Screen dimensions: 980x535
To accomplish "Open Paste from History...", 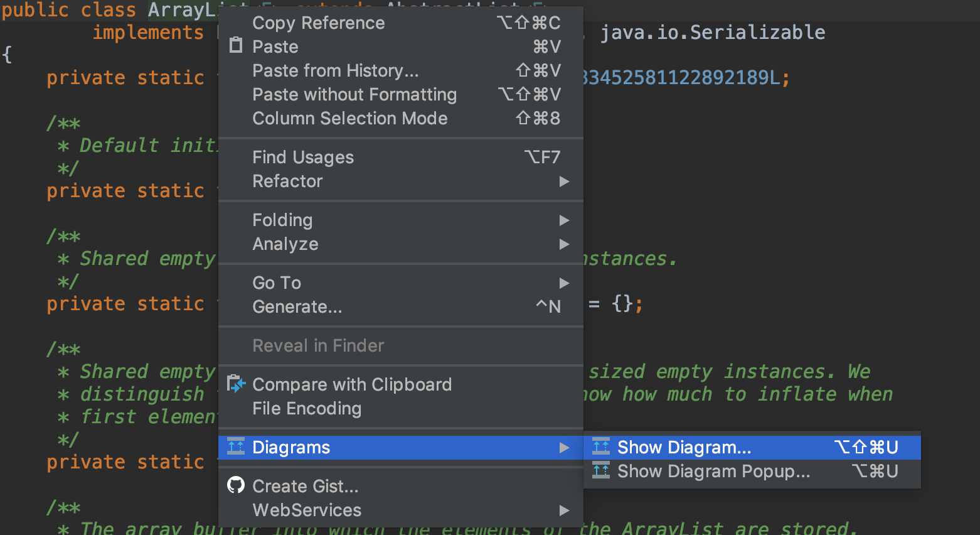I will point(401,70).
